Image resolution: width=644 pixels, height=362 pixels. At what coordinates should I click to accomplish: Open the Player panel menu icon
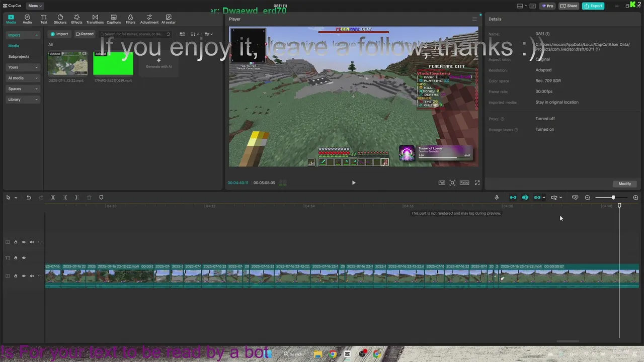pos(474,19)
